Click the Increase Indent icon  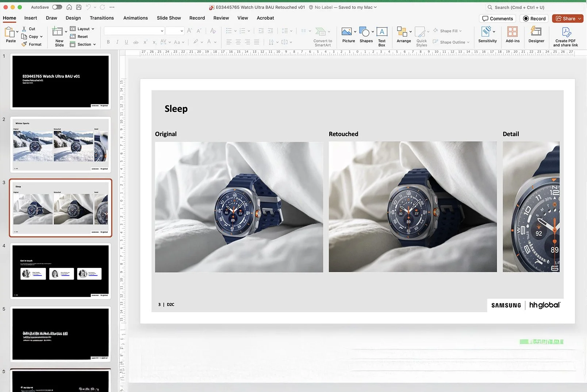tap(270, 31)
